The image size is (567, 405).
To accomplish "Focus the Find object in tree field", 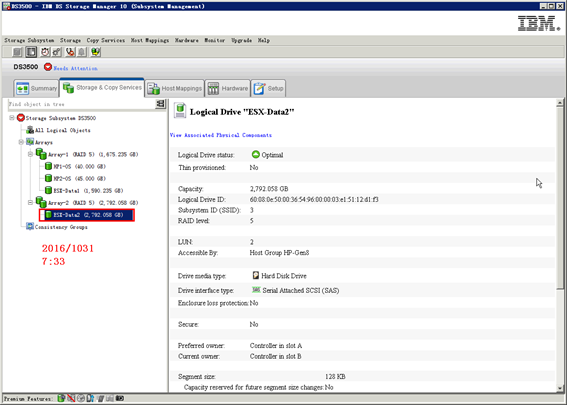I will pos(82,104).
